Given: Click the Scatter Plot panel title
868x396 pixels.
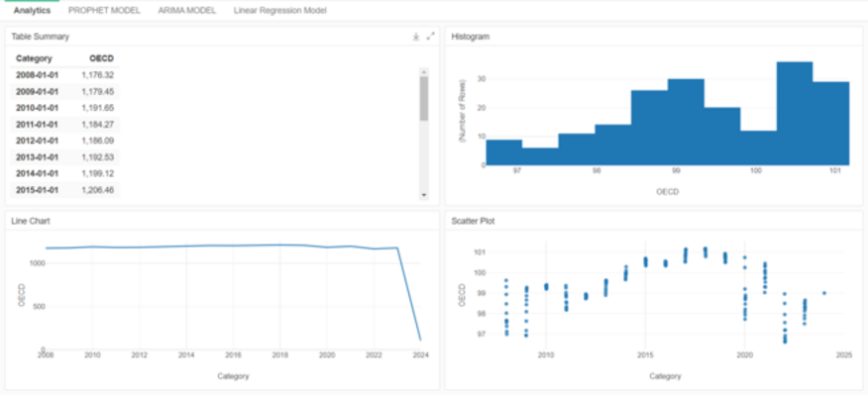Looking at the screenshot, I should click(473, 221).
